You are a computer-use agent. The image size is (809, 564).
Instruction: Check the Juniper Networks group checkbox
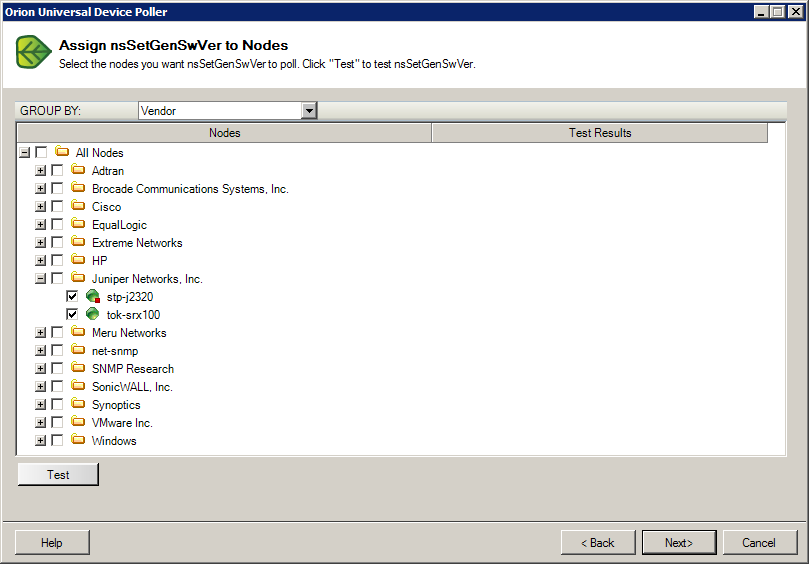tap(57, 279)
